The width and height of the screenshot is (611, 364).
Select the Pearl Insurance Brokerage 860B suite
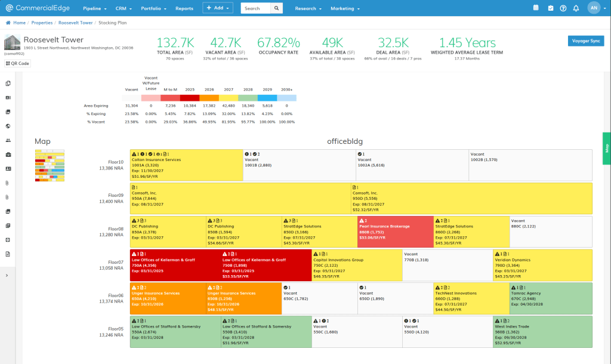pos(396,232)
